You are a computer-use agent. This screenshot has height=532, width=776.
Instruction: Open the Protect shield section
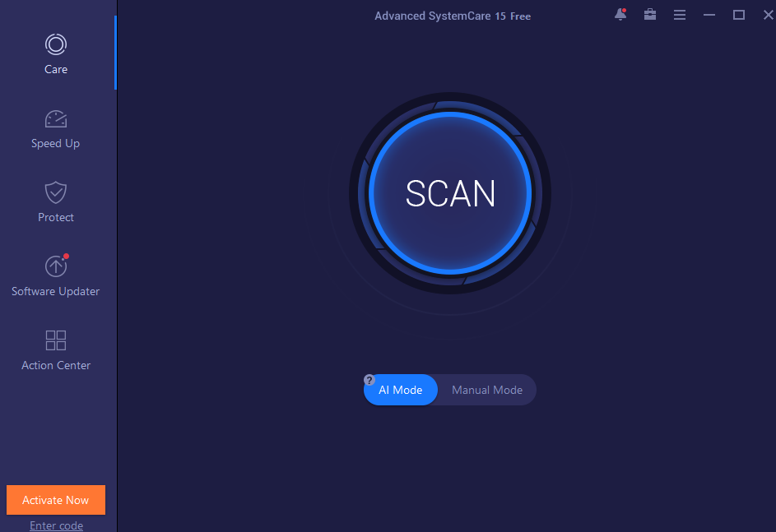[x=56, y=202]
